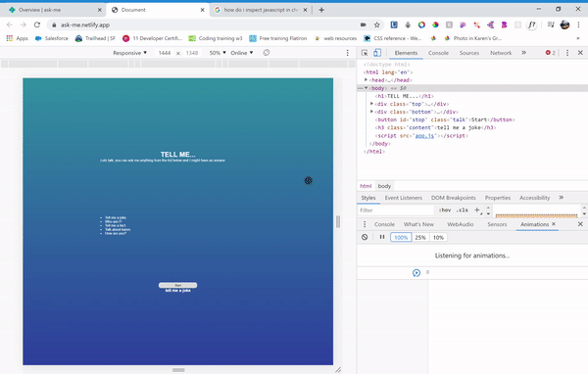The height and width of the screenshot is (374, 588).
Task: Expand the div class top node
Action: 371,104
